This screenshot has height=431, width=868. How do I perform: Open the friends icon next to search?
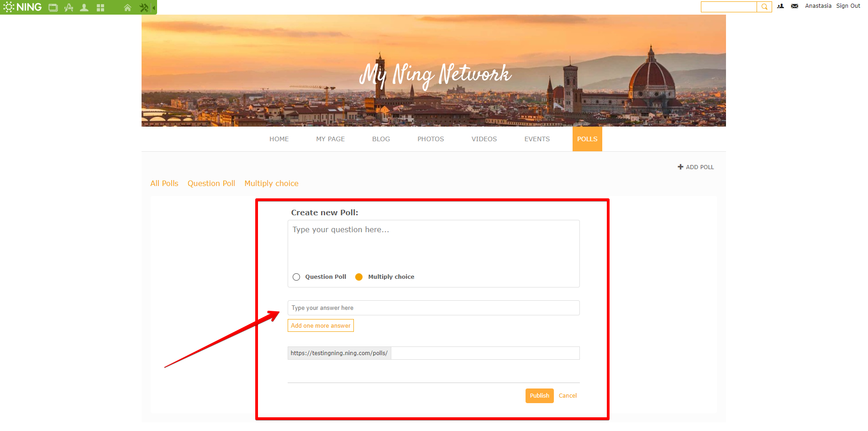pos(781,6)
